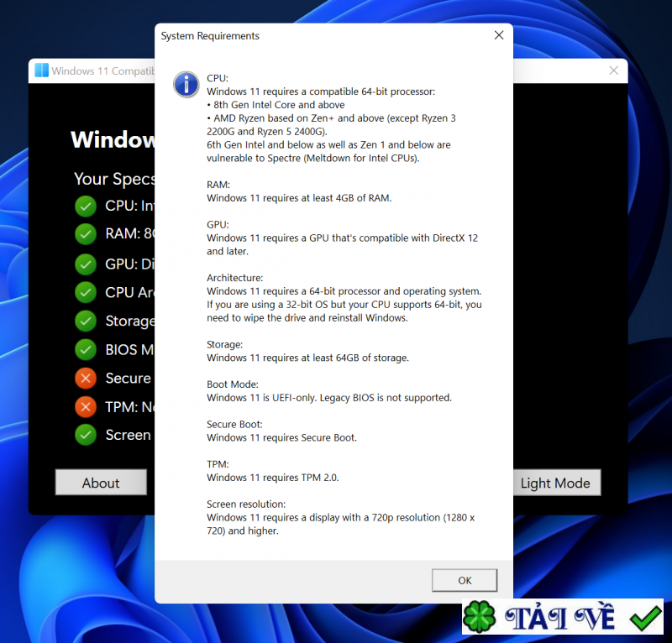Viewport: 672px width, 643px height.
Task: Open the About button in compatibility window
Action: [101, 483]
